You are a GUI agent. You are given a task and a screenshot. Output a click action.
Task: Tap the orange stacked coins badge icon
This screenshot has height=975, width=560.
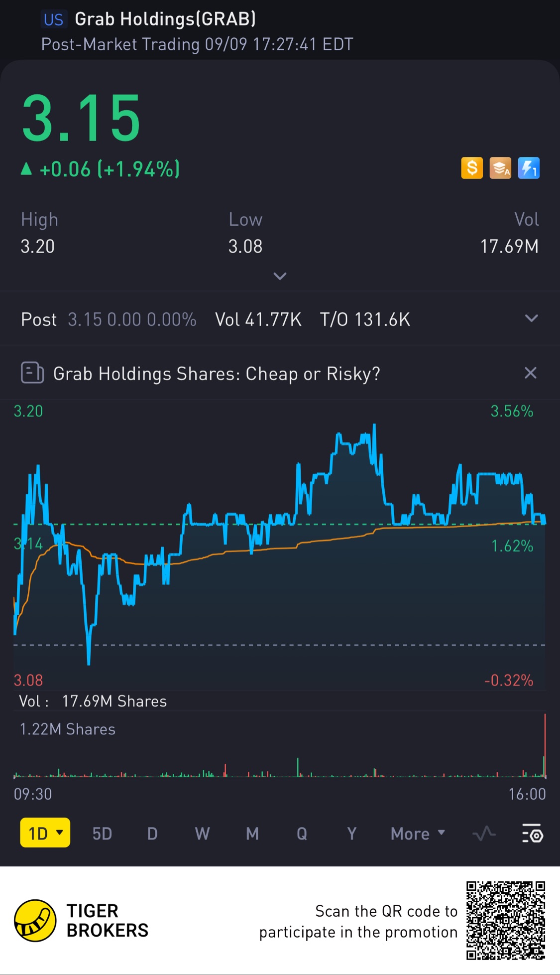click(500, 168)
